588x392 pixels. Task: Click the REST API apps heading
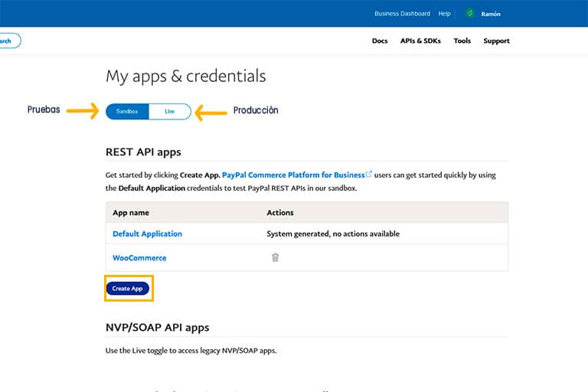pos(143,152)
